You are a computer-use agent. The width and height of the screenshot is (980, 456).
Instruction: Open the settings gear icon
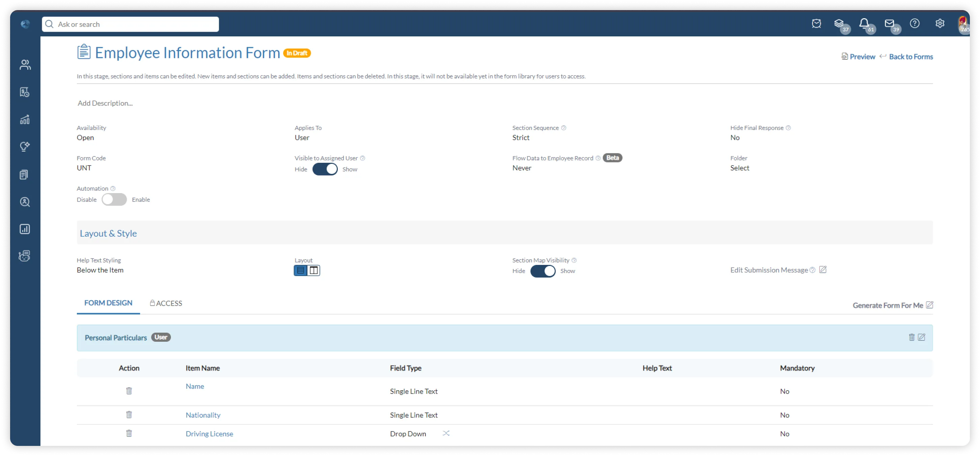(940, 24)
